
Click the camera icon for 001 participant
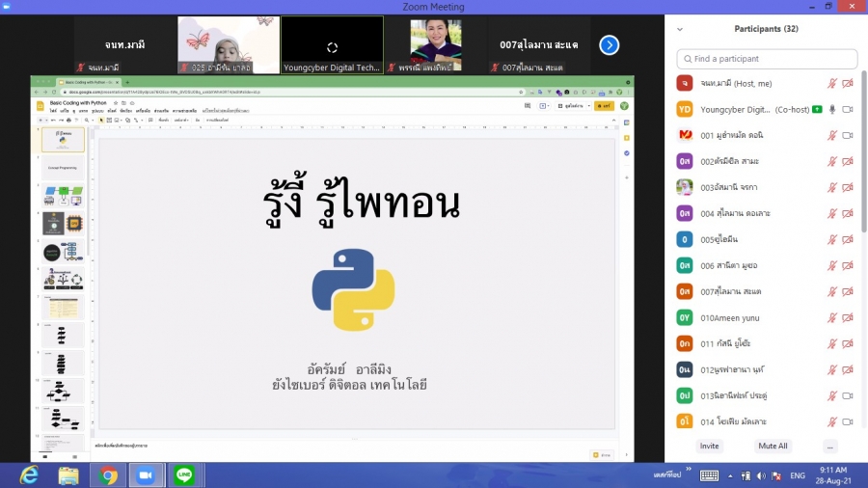point(848,135)
